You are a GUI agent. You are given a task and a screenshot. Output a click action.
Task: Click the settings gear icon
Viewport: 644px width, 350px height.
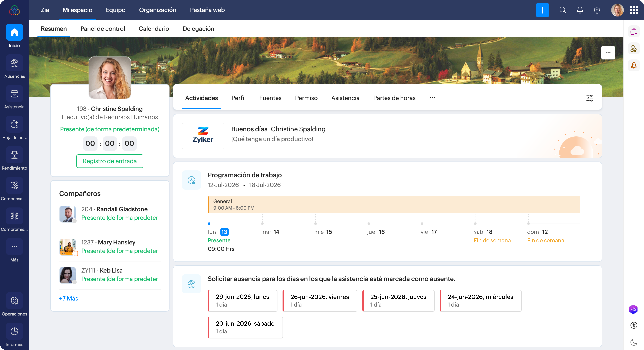(x=597, y=10)
